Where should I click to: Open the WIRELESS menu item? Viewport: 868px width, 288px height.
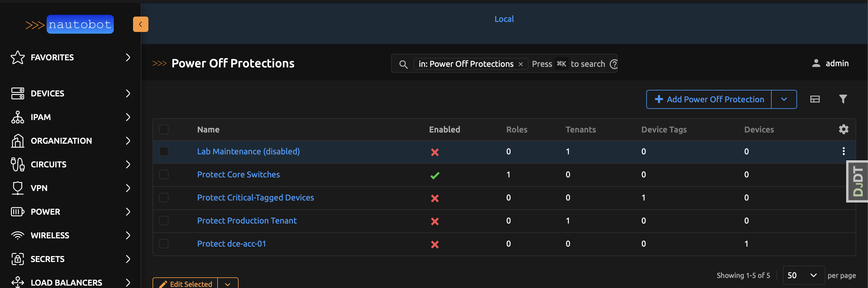70,235
